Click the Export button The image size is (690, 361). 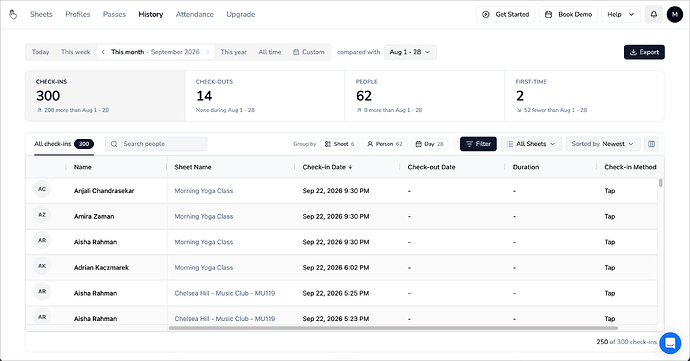click(x=644, y=52)
